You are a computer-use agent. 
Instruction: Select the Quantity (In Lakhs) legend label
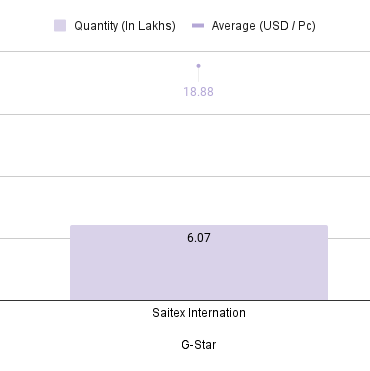125,26
